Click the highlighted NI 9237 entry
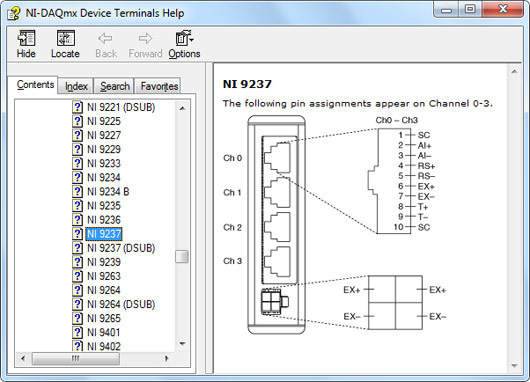 click(x=104, y=234)
